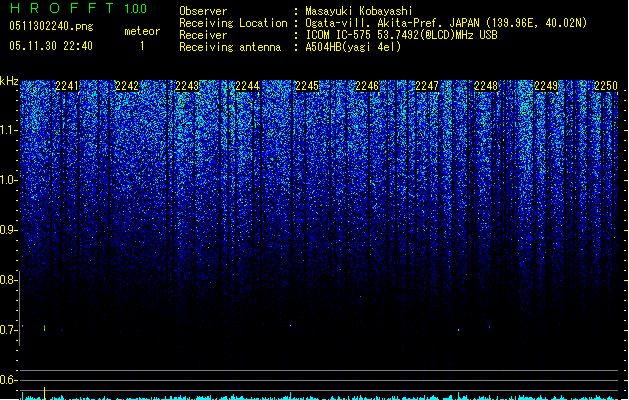
Task: Click time marker 2247
Action: 427,86
